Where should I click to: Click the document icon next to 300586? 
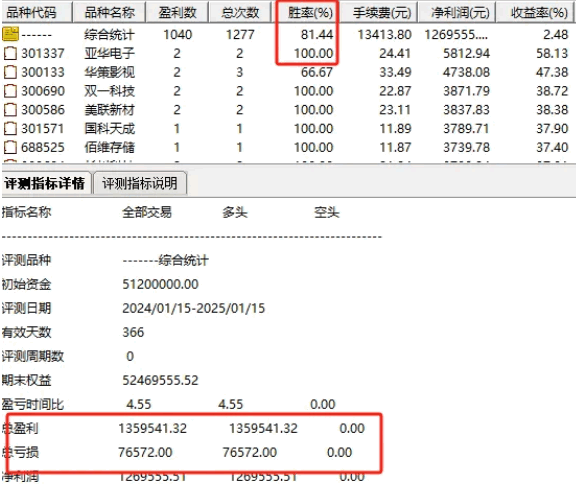click(x=10, y=110)
